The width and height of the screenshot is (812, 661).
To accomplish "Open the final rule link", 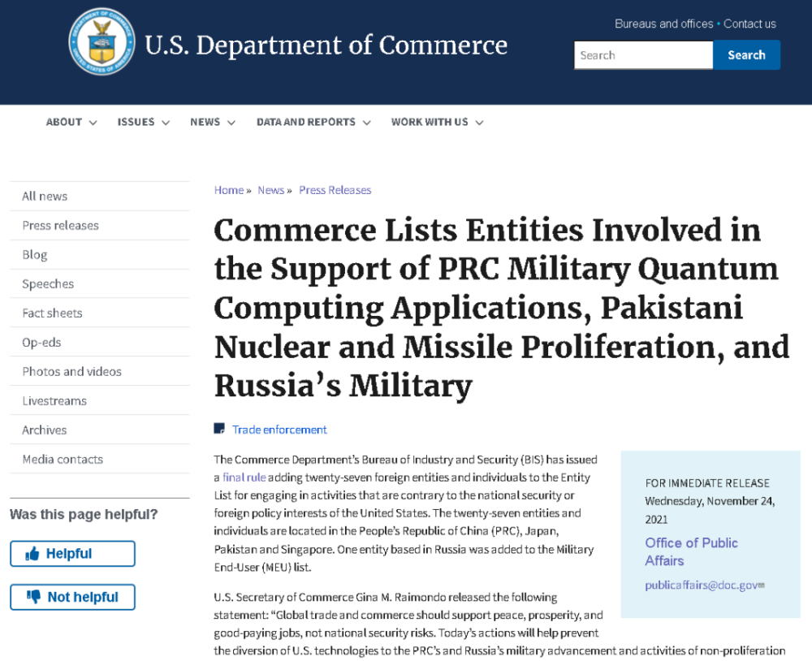I will pyautogui.click(x=244, y=477).
